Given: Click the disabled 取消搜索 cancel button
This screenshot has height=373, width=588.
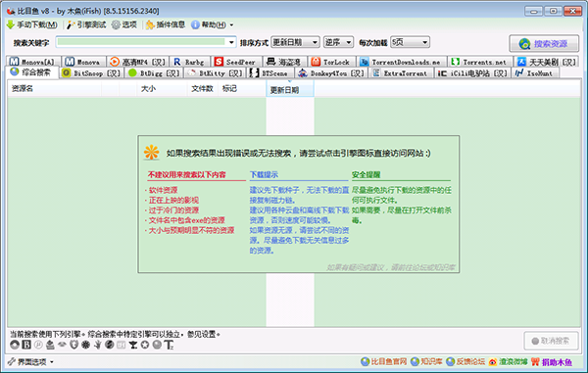Looking at the screenshot, I should click(551, 341).
